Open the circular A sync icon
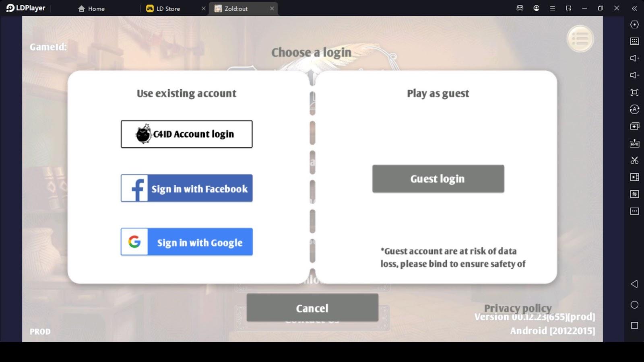Viewport: 644px width, 362px height. [x=634, y=109]
